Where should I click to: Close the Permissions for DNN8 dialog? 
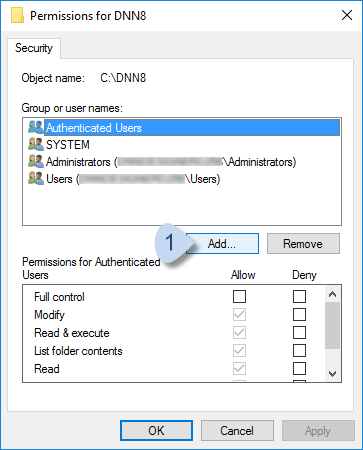pos(347,15)
